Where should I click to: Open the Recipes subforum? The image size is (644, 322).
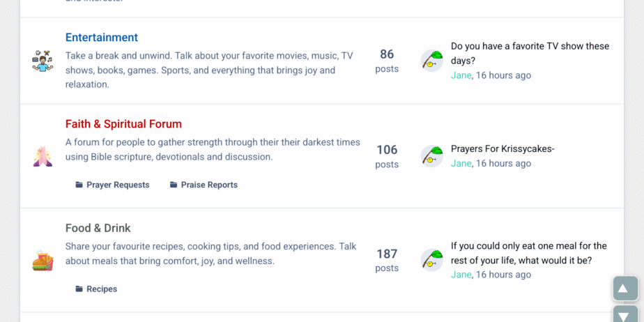(102, 289)
